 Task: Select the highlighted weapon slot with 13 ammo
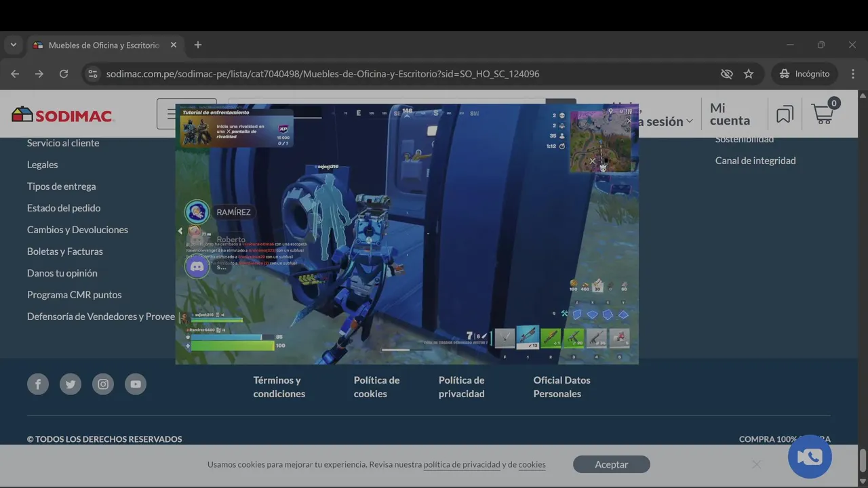pos(528,337)
